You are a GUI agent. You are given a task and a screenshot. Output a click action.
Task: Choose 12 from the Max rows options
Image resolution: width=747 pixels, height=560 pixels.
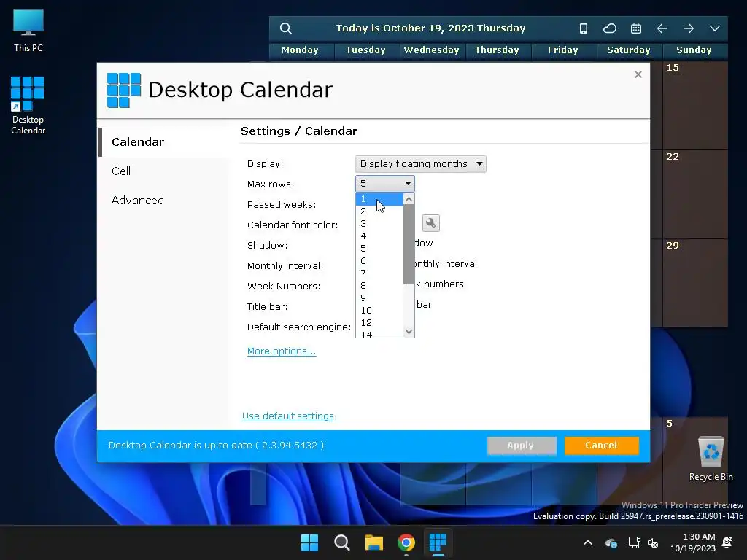379,322
